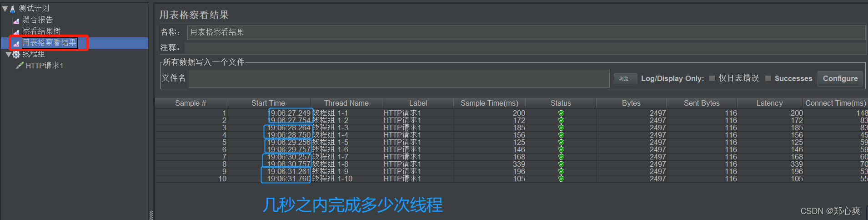The image size is (868, 220).
Task: Click success status icon in sample 6 row
Action: [561, 149]
